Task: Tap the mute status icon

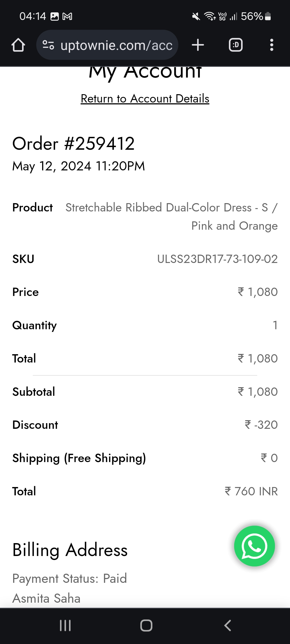Action: pyautogui.click(x=196, y=17)
